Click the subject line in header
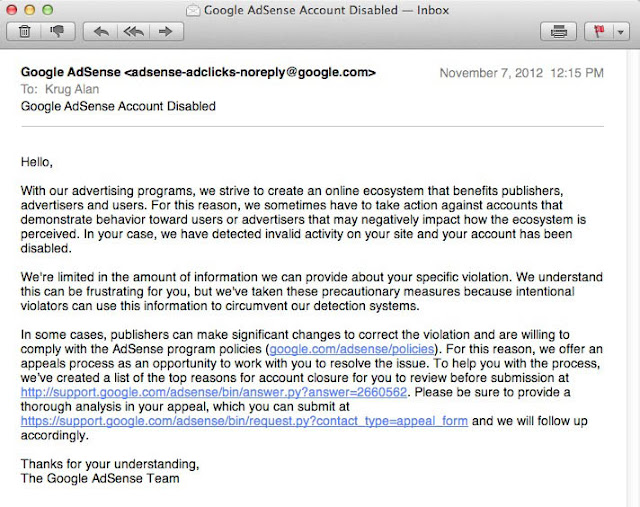The width and height of the screenshot is (640, 507). [118, 105]
